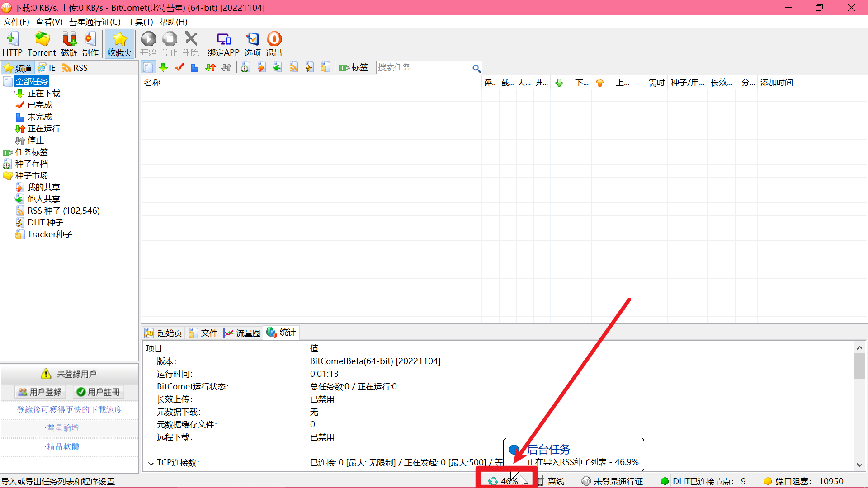Click the statistics panel vertical scrollbar

tap(859, 366)
